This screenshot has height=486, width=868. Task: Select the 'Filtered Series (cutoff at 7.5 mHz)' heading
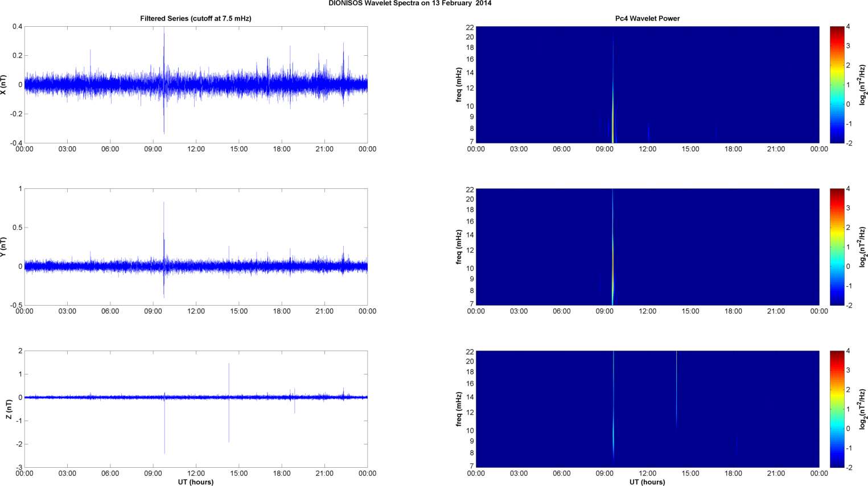(196, 19)
